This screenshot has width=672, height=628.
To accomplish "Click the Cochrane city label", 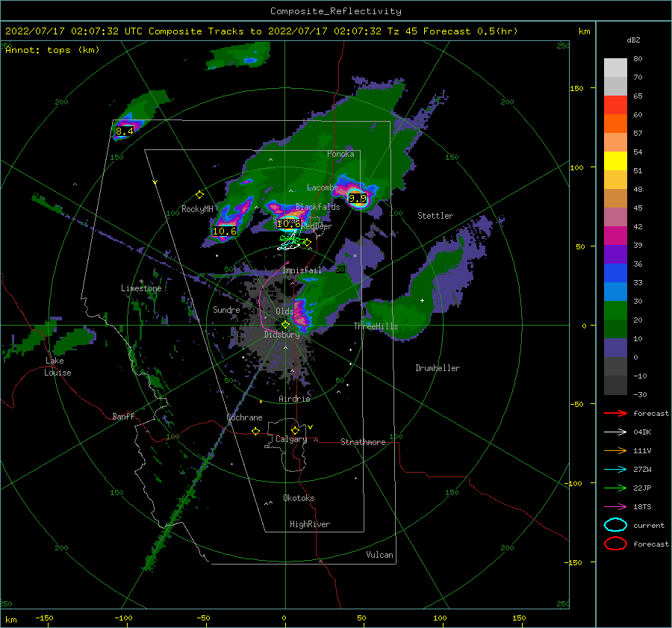I will point(244,417).
